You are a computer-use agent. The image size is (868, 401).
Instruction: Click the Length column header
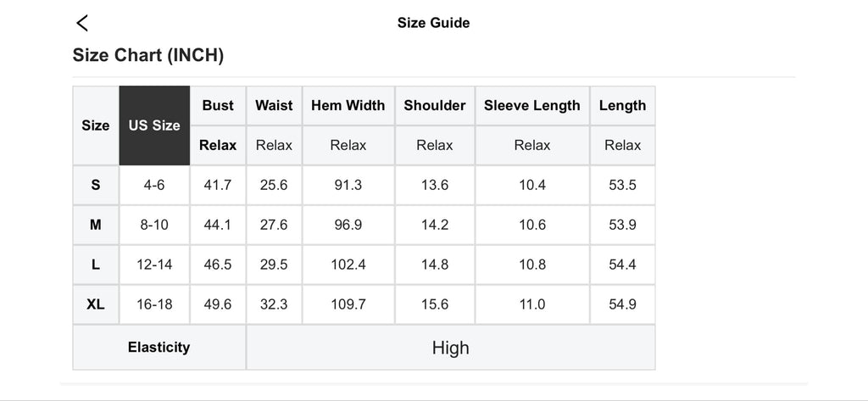pos(622,106)
